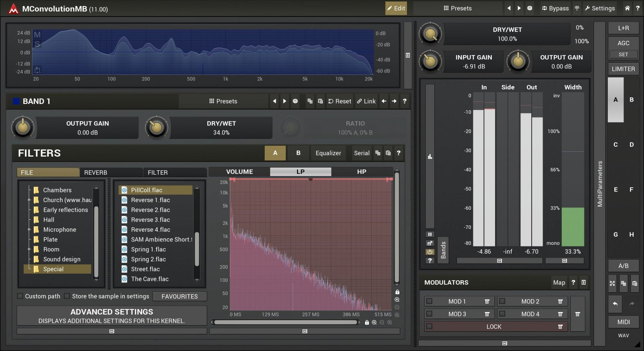The width and height of the screenshot is (644, 351).
Task: Select the HP graph tab
Action: coord(361,172)
